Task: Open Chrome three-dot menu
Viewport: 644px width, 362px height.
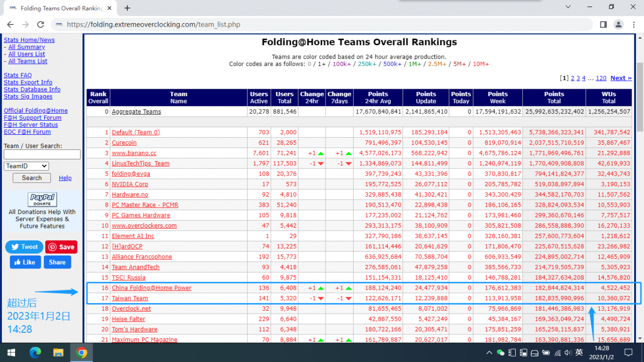Action: (x=633, y=24)
